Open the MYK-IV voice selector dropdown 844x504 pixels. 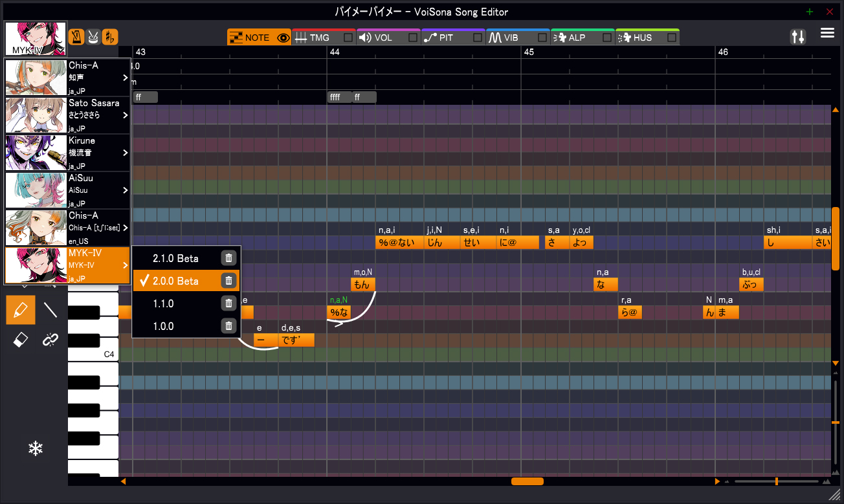coord(36,39)
